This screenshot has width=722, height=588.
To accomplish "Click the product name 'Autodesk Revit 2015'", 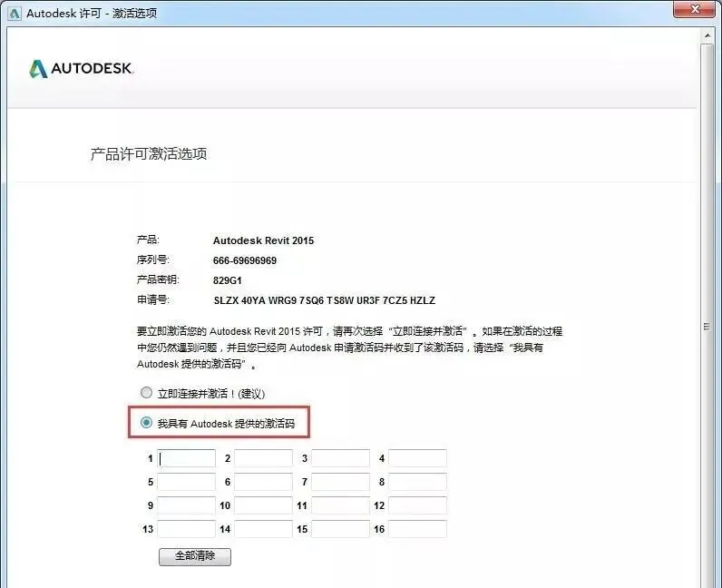I will click(x=263, y=240).
